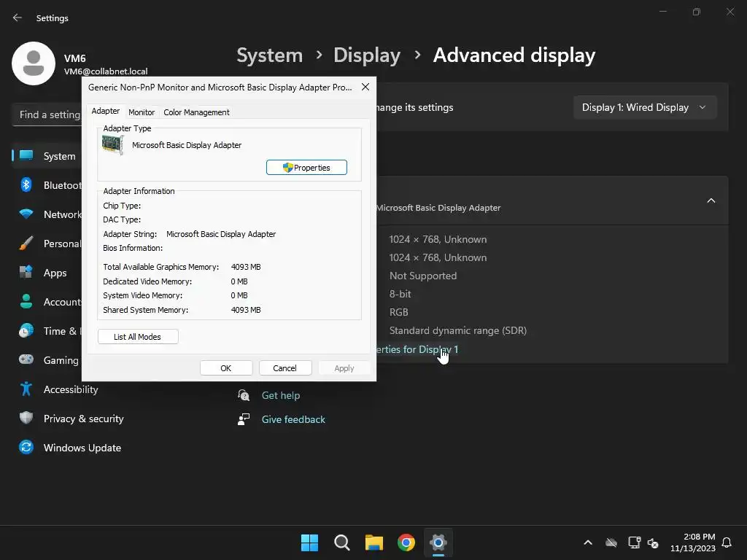Open Accessibility settings page
747x560 pixels.
point(71,389)
